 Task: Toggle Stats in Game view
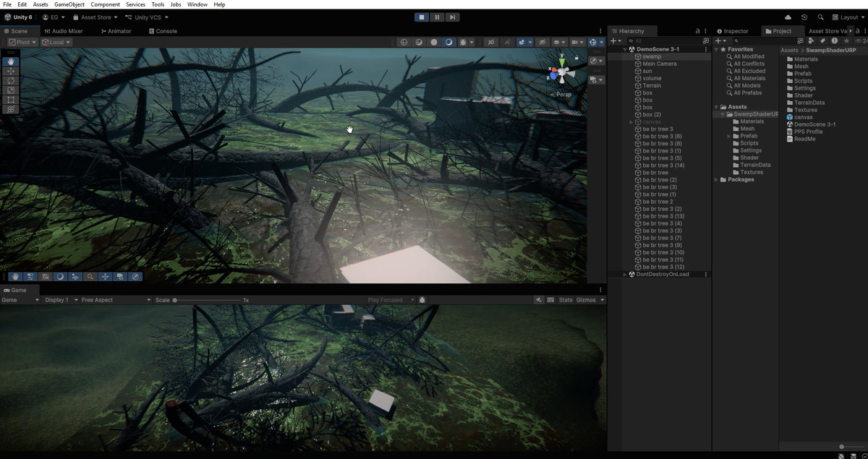[566, 300]
